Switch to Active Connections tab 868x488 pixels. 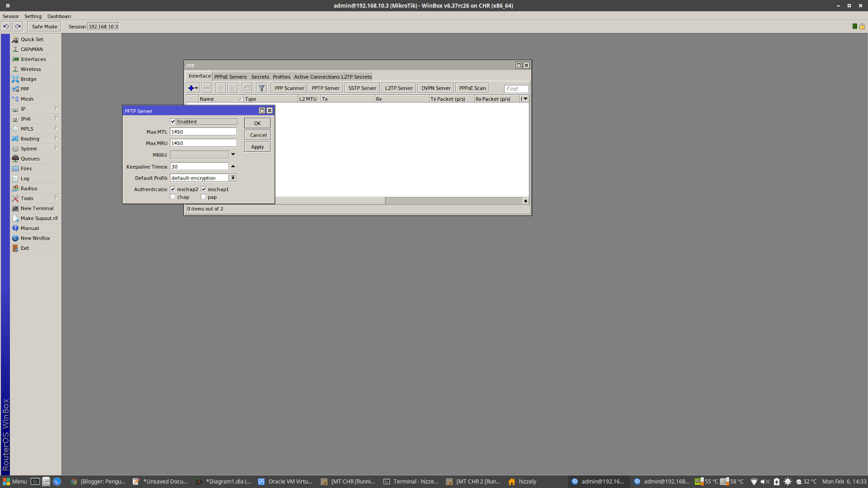(316, 76)
